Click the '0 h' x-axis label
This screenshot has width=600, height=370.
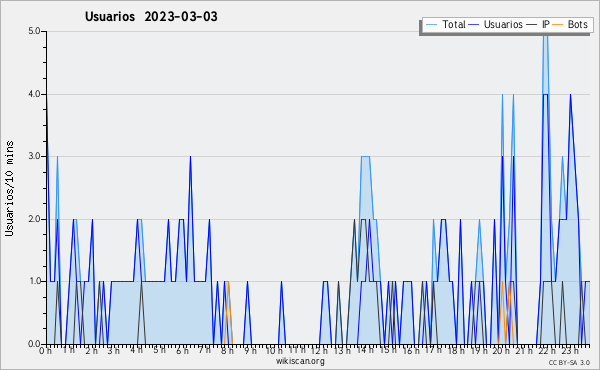pyautogui.click(x=46, y=351)
